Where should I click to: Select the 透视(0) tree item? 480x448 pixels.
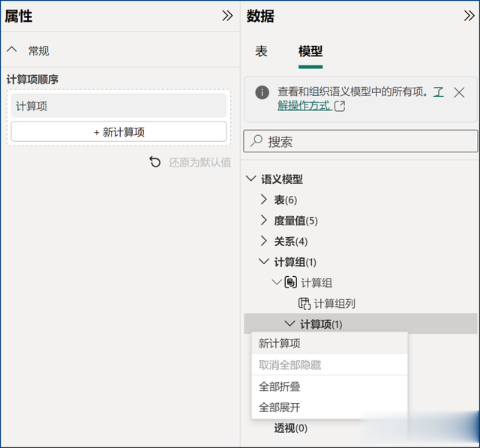point(290,428)
